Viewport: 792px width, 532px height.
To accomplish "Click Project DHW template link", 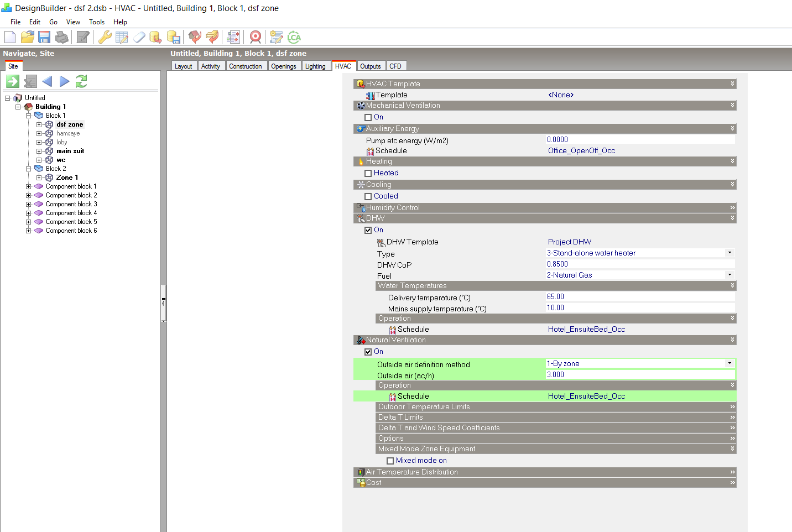I will (x=570, y=242).
